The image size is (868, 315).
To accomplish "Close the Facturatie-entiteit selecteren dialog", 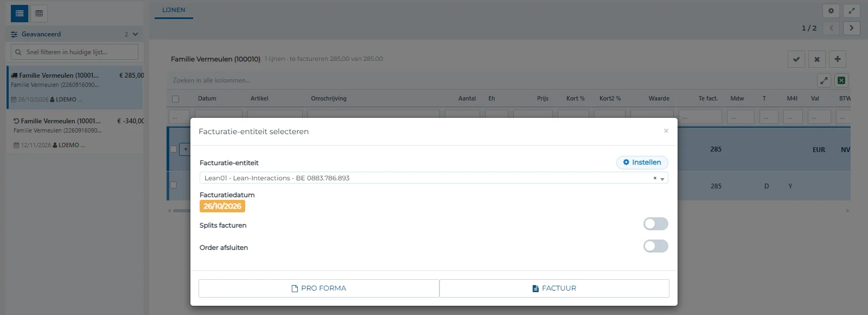I will [x=666, y=131].
